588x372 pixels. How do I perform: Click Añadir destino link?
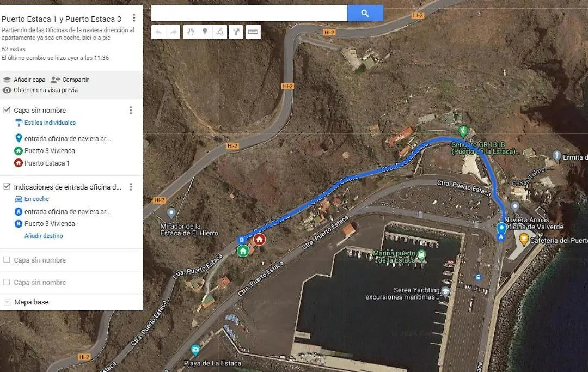pos(44,236)
